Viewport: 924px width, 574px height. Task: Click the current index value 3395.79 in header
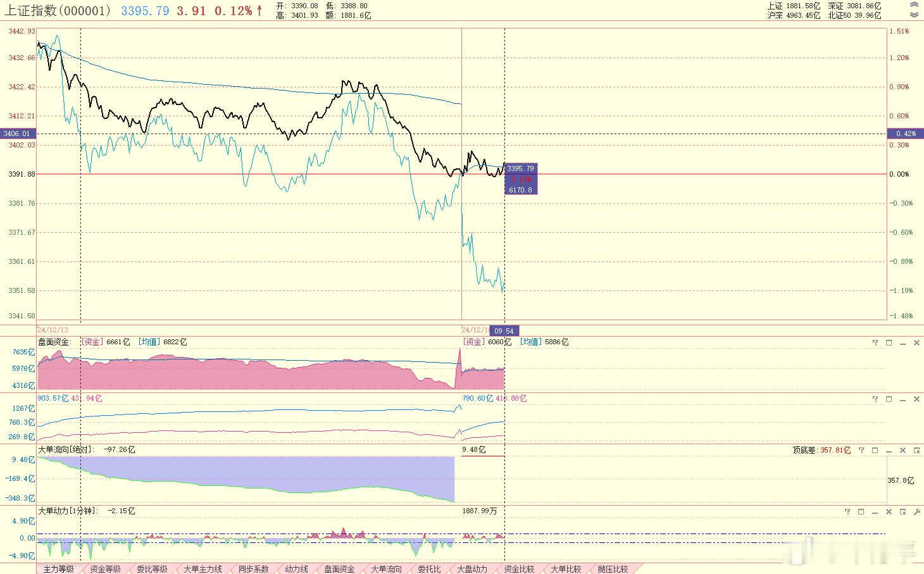pyautogui.click(x=145, y=11)
